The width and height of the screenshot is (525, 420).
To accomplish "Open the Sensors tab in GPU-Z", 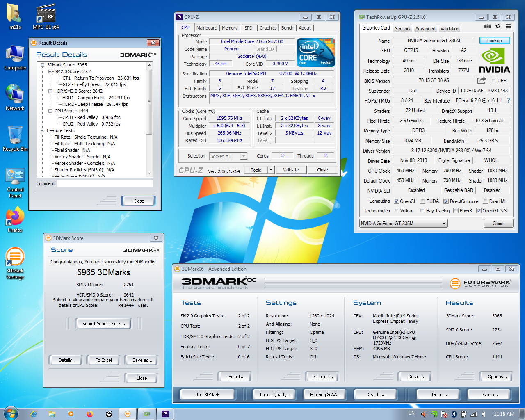I will pos(402,29).
